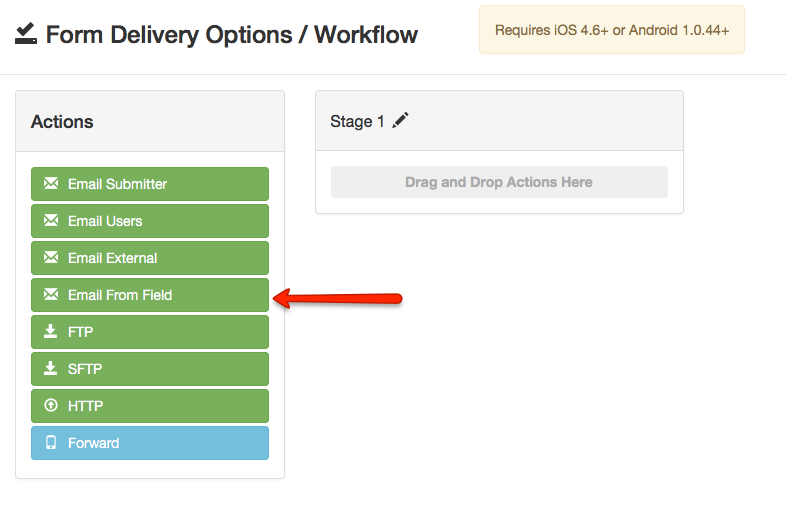
Task: Click the download icon on the FTP action
Action: coord(51,332)
